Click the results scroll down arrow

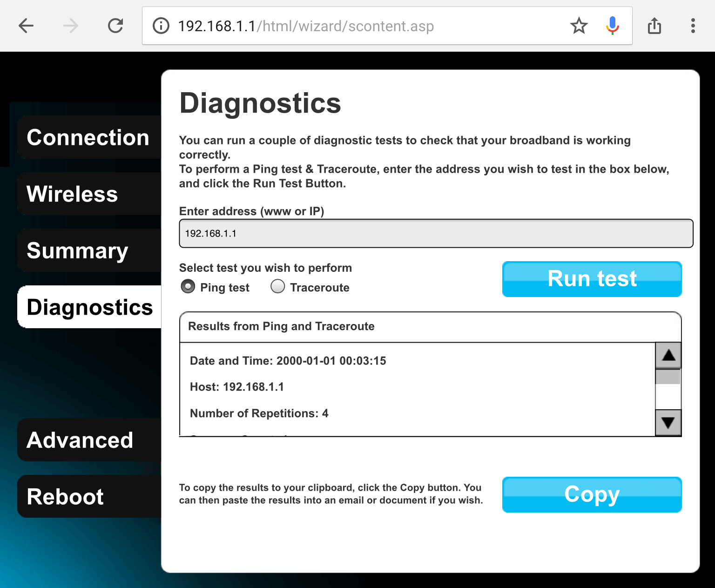point(668,423)
